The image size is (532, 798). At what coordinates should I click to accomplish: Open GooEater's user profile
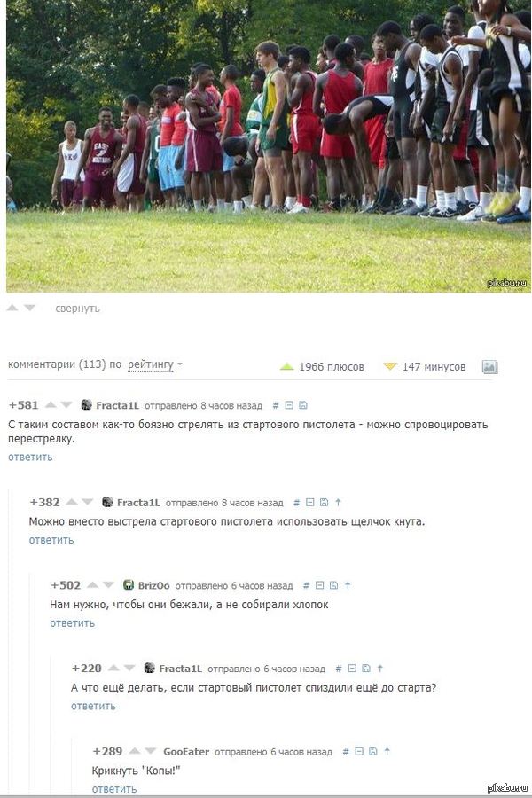point(186,752)
